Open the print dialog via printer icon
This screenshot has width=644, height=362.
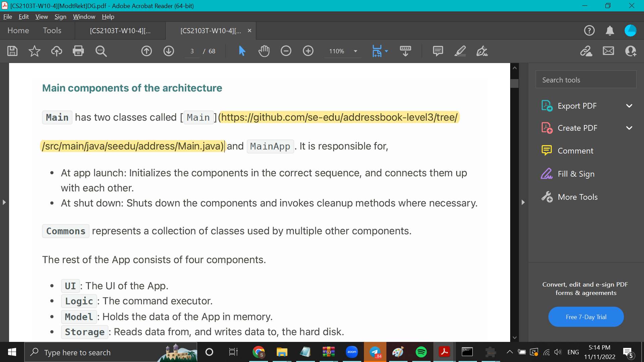click(x=78, y=51)
